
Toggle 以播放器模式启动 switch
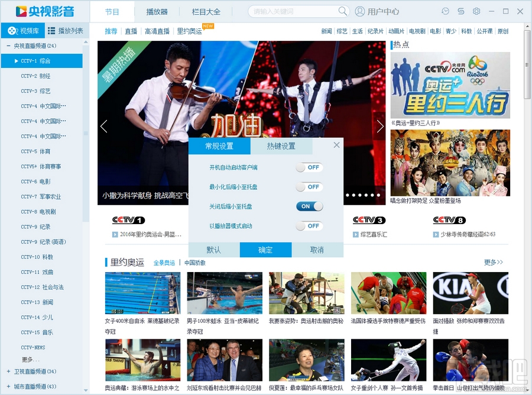click(309, 226)
